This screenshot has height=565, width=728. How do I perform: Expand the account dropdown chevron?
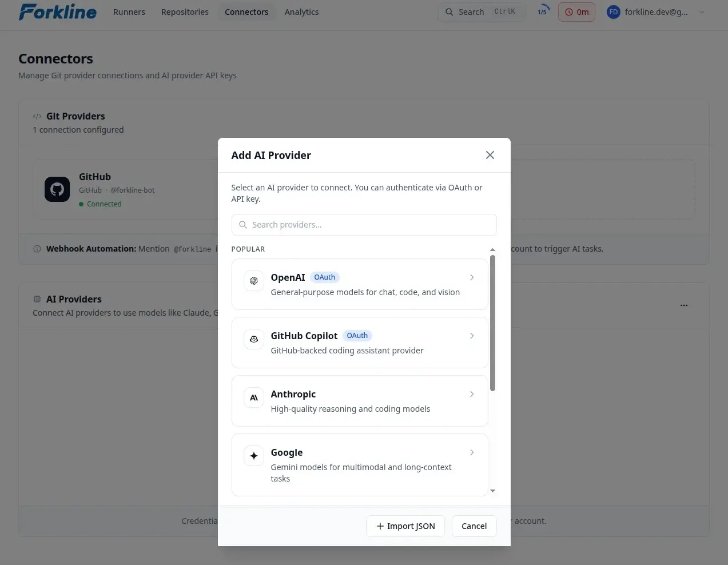pos(702,12)
